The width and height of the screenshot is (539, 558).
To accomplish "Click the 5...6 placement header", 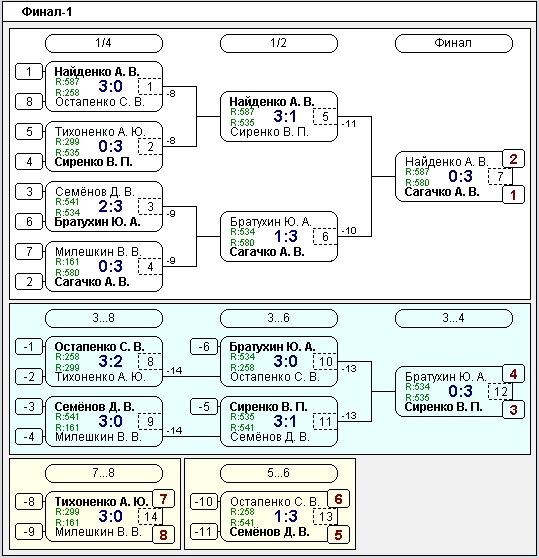I will point(279,473).
